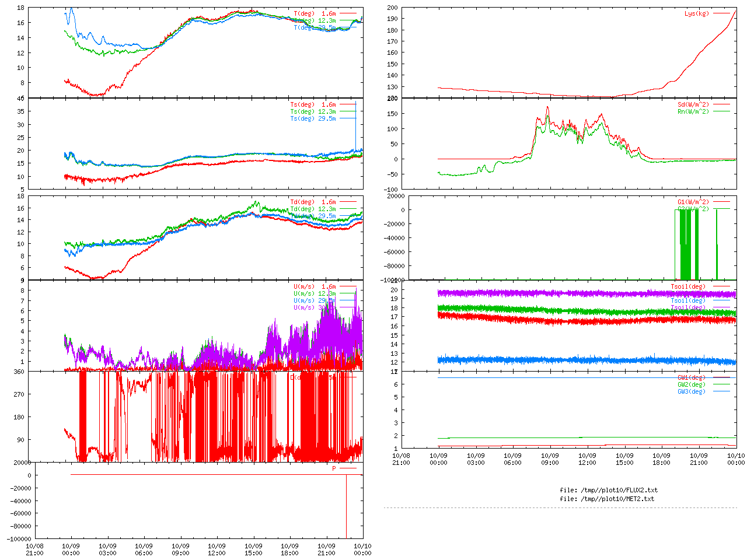The height and width of the screenshot is (560, 747).
Task: Click the T(deg) 1.6m legend entry
Action: click(315, 13)
